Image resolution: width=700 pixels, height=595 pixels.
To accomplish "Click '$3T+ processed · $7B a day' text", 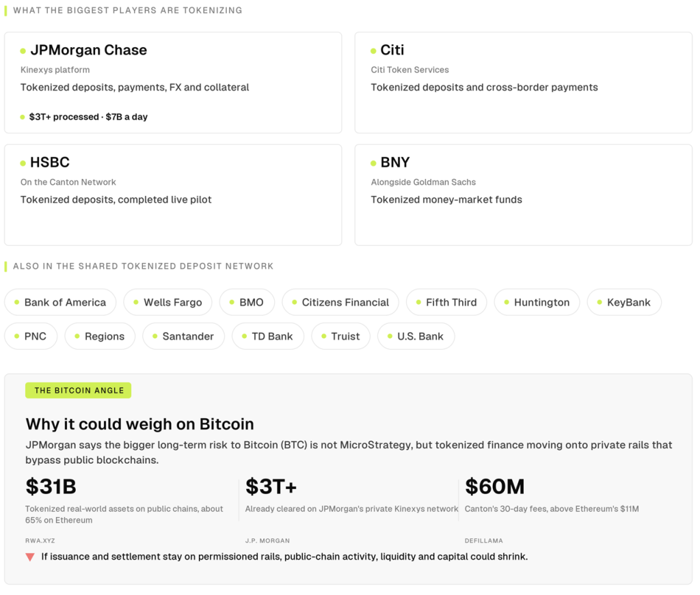I will tap(88, 117).
